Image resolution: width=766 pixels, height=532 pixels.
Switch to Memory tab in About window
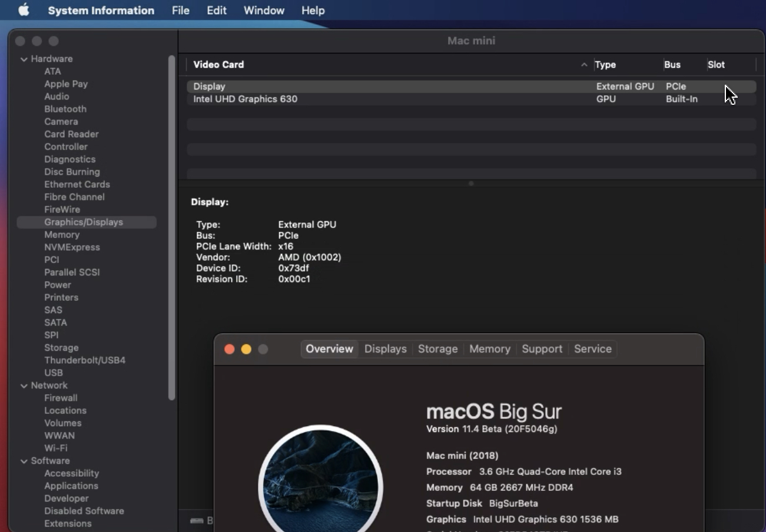[x=490, y=349]
